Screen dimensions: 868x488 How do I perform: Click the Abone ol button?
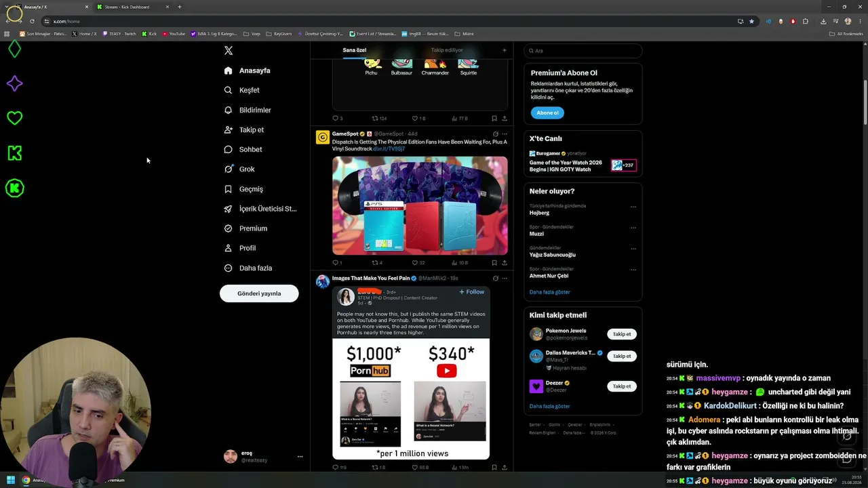pos(547,113)
